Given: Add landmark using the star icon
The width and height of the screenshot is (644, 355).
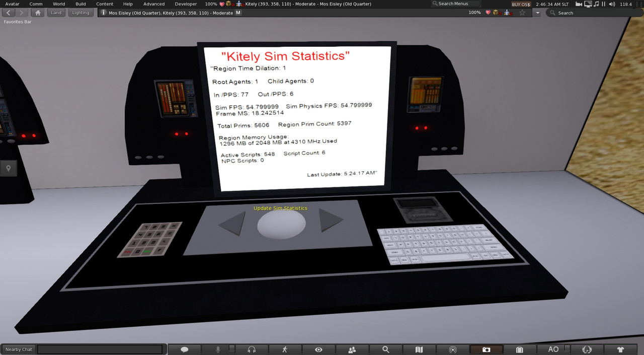Looking at the screenshot, I should pyautogui.click(x=522, y=13).
